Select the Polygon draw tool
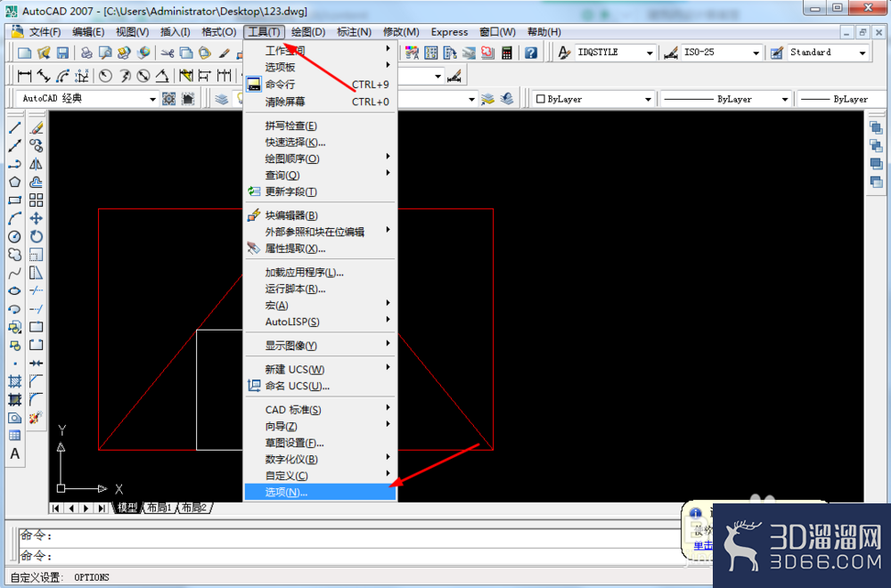891x588 pixels. pos(15,182)
